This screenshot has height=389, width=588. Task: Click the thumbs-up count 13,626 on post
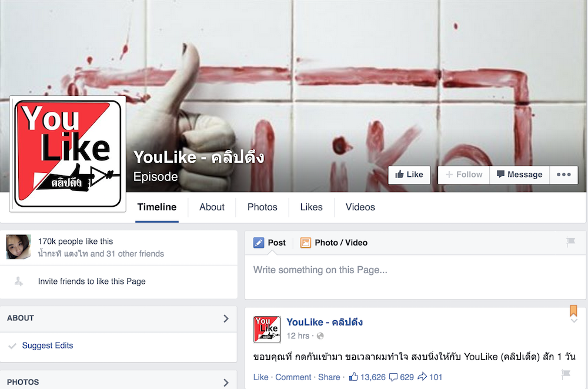(x=367, y=377)
